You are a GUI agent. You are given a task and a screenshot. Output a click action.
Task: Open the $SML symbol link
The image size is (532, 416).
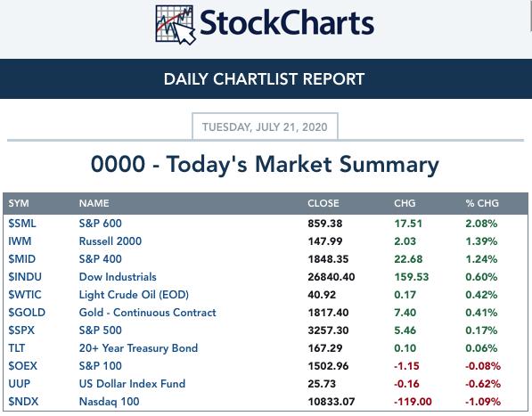(22, 224)
